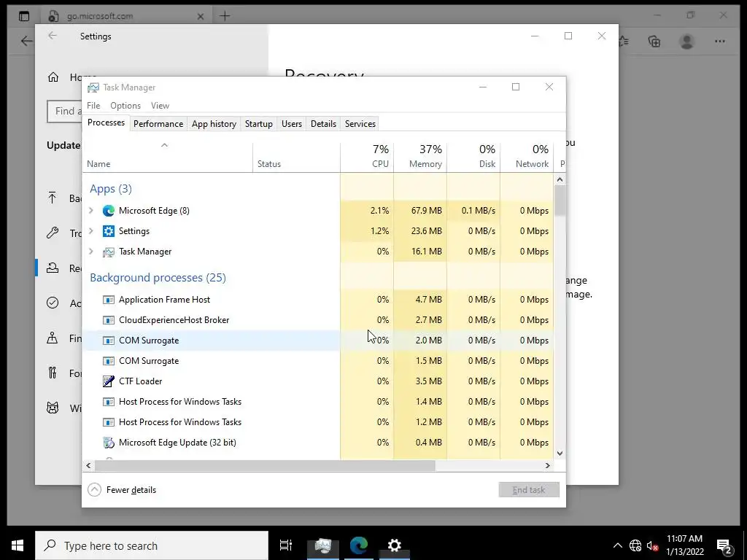Sort by the Status column header

(296, 156)
